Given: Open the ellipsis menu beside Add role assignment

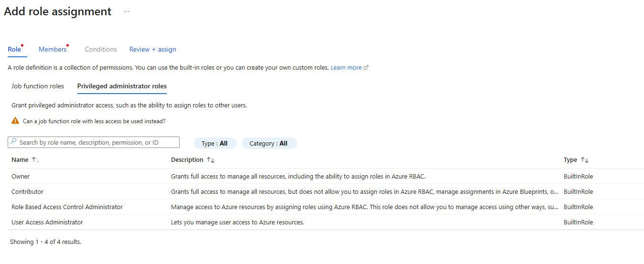Looking at the screenshot, I should click(x=127, y=11).
